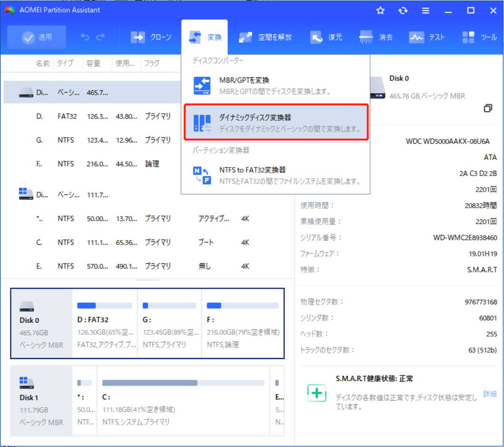Click the refresh icon in title bar

403,10
